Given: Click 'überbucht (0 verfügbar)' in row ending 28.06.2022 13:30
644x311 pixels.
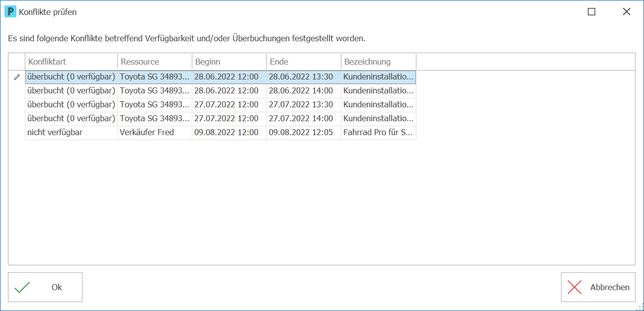Looking at the screenshot, I should click(72, 77).
